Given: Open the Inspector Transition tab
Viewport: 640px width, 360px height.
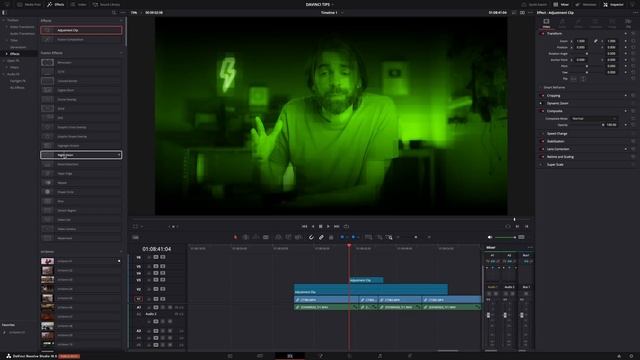Looking at the screenshot, I should (596, 23).
